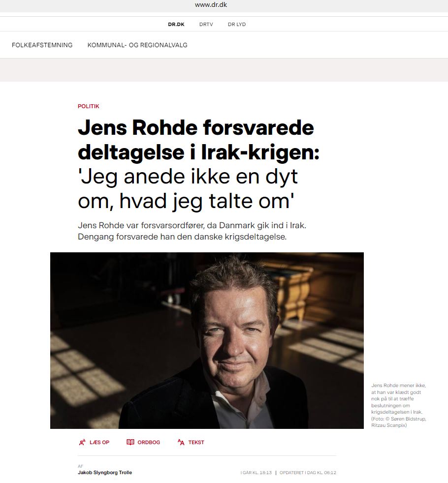
Task: Open the DR.DK tab
Action: click(176, 24)
